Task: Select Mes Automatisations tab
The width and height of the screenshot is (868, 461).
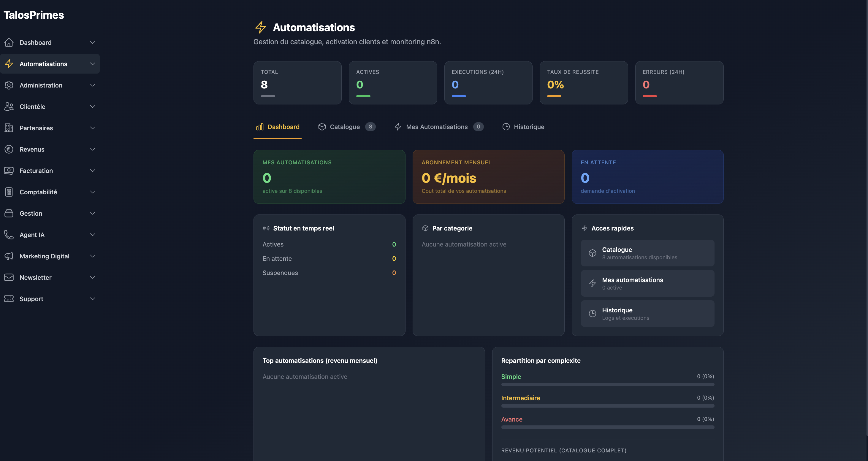Action: (437, 127)
